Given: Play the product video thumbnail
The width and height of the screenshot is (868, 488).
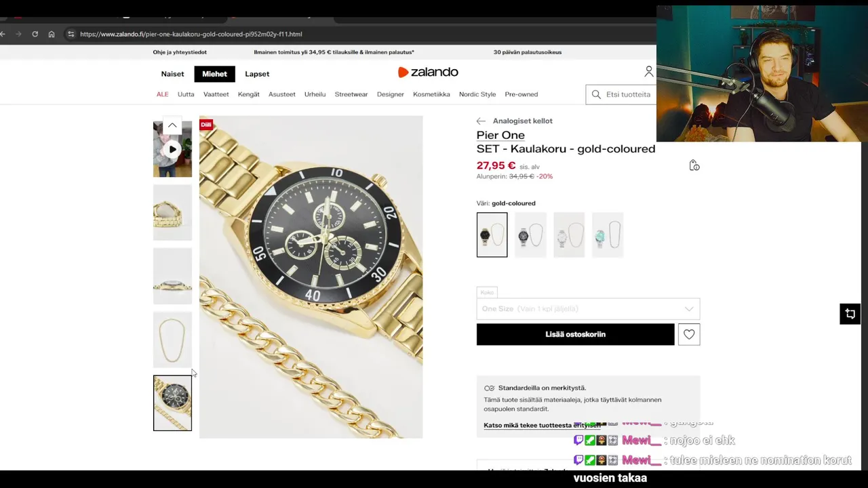Looking at the screenshot, I should coord(172,149).
